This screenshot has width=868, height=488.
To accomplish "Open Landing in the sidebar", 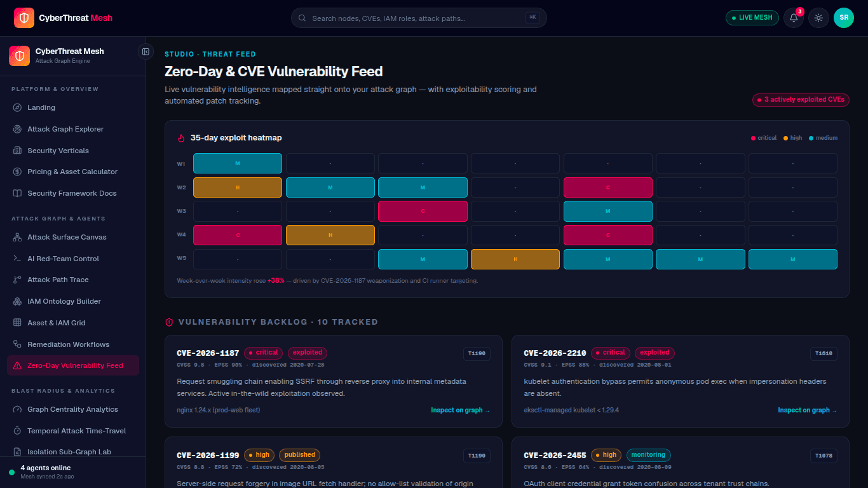I will point(73,107).
